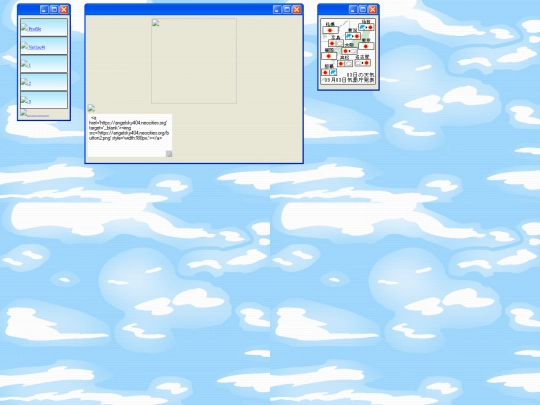Click Tokyo (東京) sunny weather icon

[366, 46]
